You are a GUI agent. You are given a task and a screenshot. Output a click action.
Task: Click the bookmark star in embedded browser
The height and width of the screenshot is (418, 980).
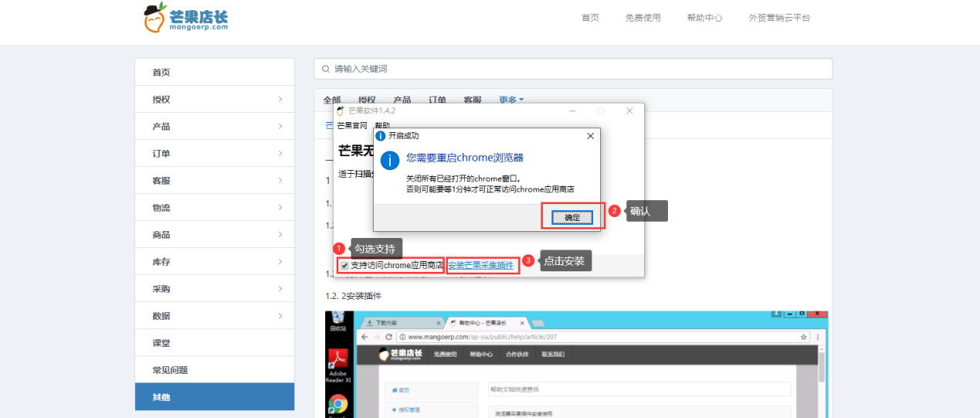coord(804,338)
